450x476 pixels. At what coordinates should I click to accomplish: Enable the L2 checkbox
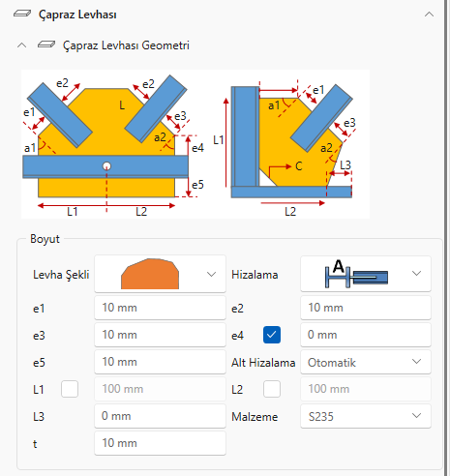tap(272, 389)
